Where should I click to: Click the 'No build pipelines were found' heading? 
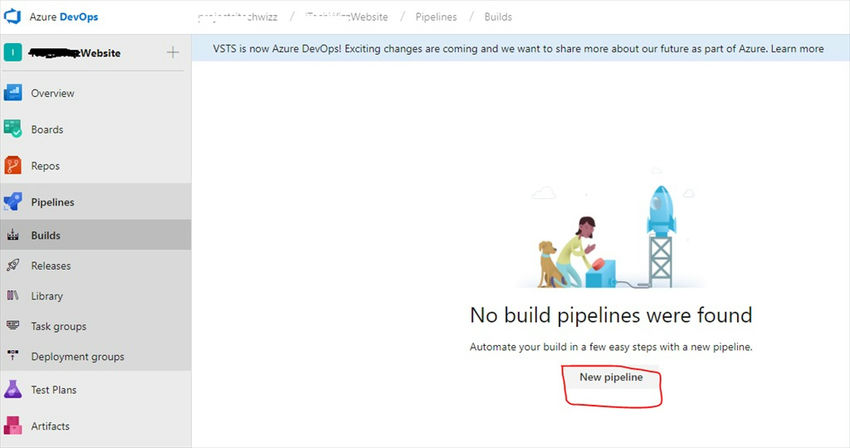click(x=611, y=315)
